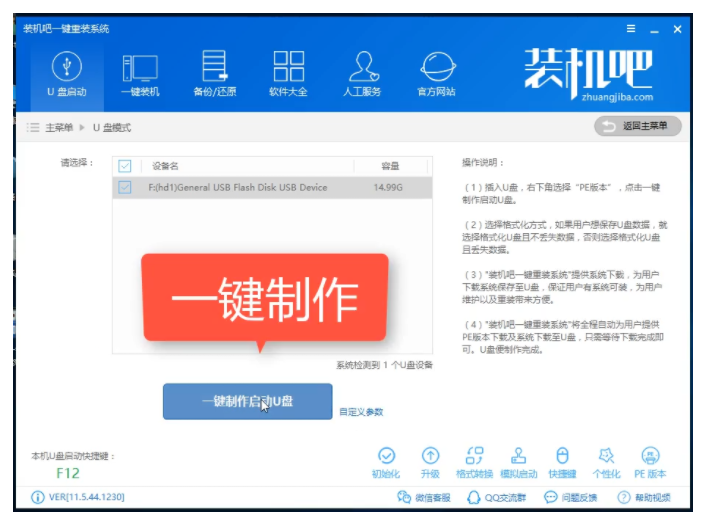The width and height of the screenshot is (704, 524).
Task: Launch the 模拟启动 tool
Action: (x=518, y=462)
